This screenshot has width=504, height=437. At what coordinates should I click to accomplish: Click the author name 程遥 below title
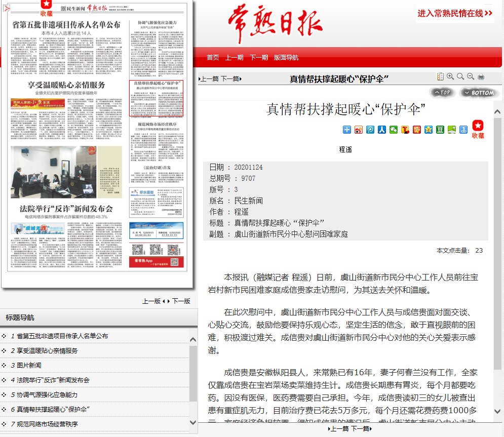345,149
